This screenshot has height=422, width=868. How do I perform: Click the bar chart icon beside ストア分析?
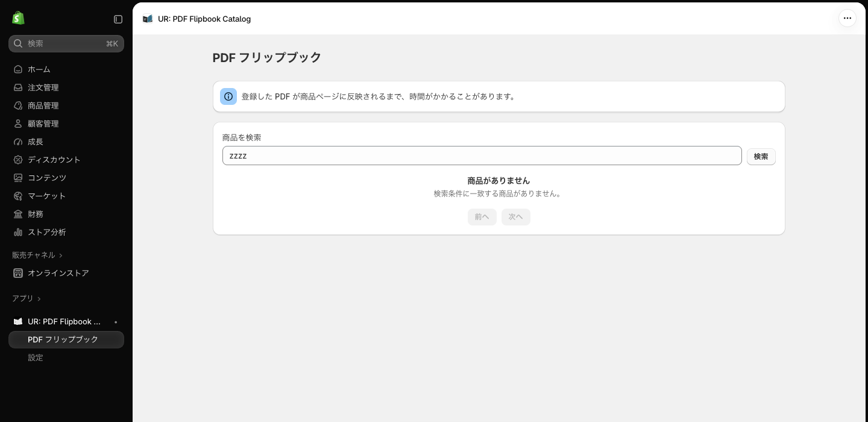click(x=18, y=232)
